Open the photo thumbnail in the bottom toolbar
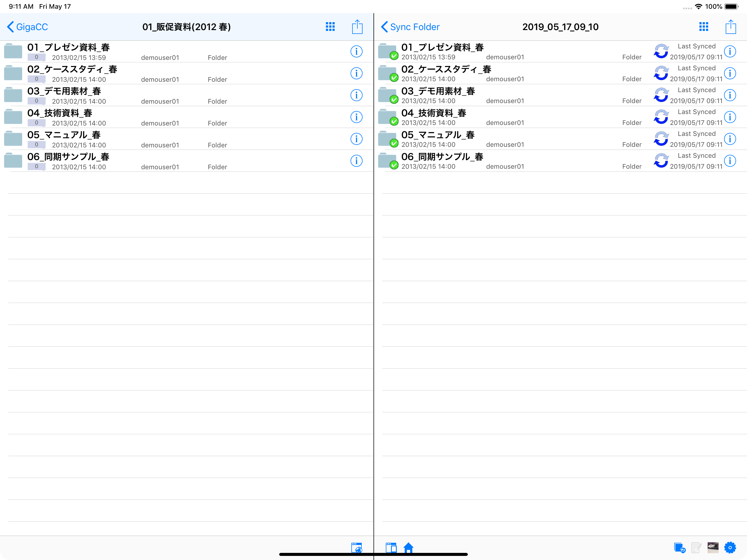The width and height of the screenshot is (747, 560). click(x=713, y=547)
